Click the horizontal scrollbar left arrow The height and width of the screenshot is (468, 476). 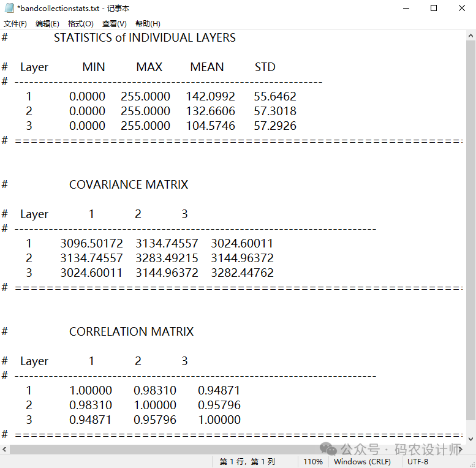click(x=5, y=449)
